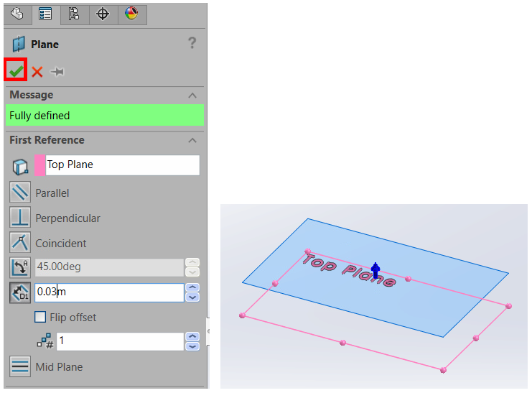Image resolution: width=532 pixels, height=393 pixels.
Task: Click the green checkmark to accept plane
Action: [16, 70]
